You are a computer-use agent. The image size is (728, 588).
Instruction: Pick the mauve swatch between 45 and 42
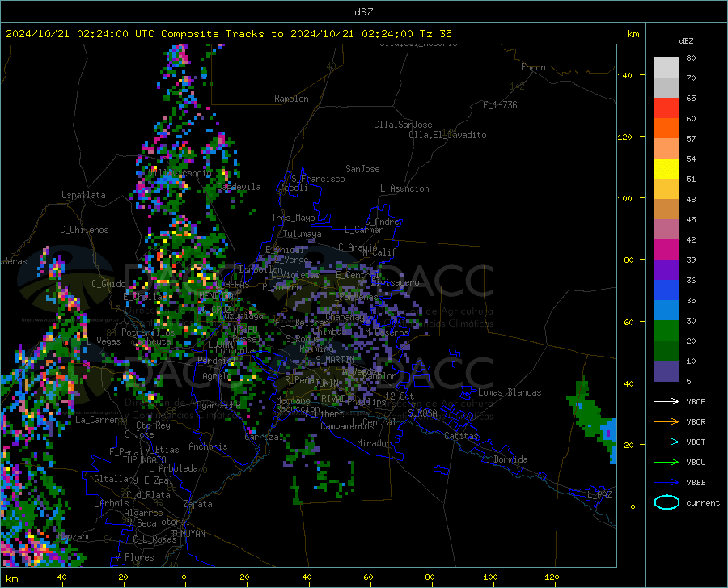pyautogui.click(x=667, y=229)
